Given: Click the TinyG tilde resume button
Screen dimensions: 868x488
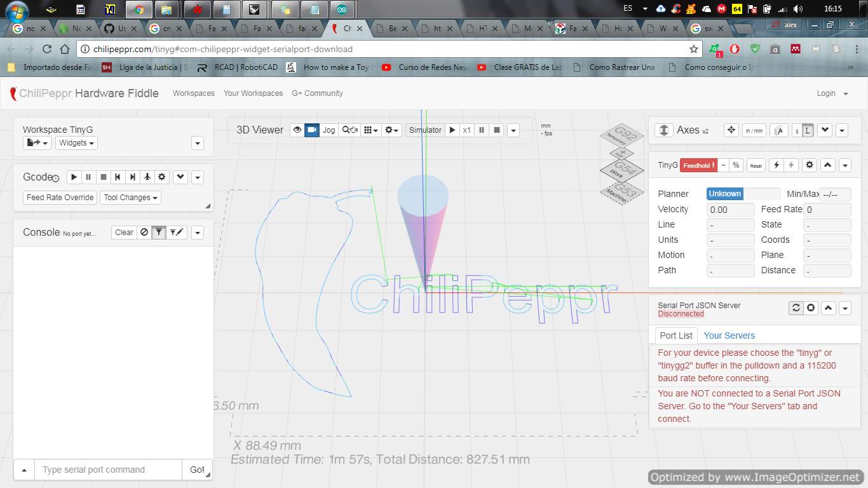Looking at the screenshot, I should [x=723, y=165].
